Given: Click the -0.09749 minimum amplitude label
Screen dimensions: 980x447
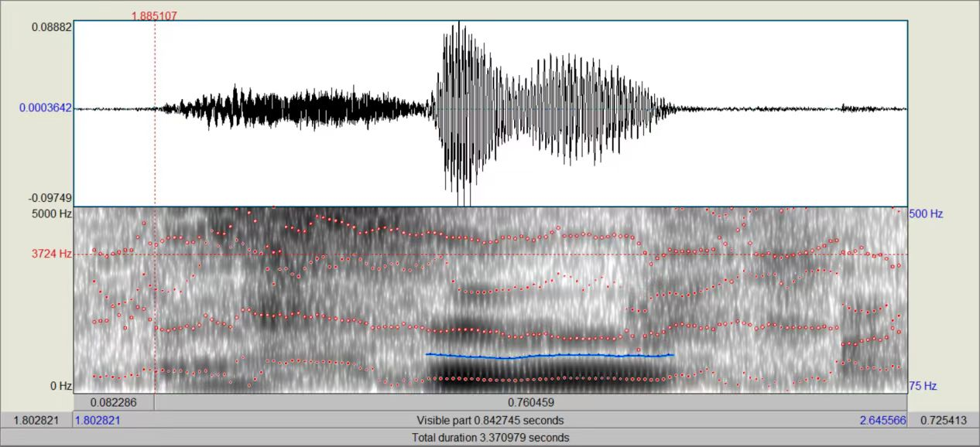Looking at the screenshot, I should click(x=51, y=199).
